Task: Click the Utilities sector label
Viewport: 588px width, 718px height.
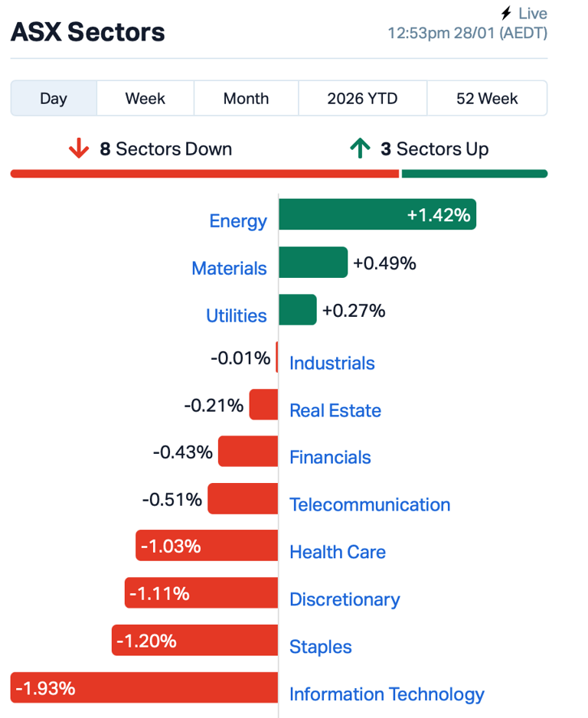Action: (x=236, y=315)
